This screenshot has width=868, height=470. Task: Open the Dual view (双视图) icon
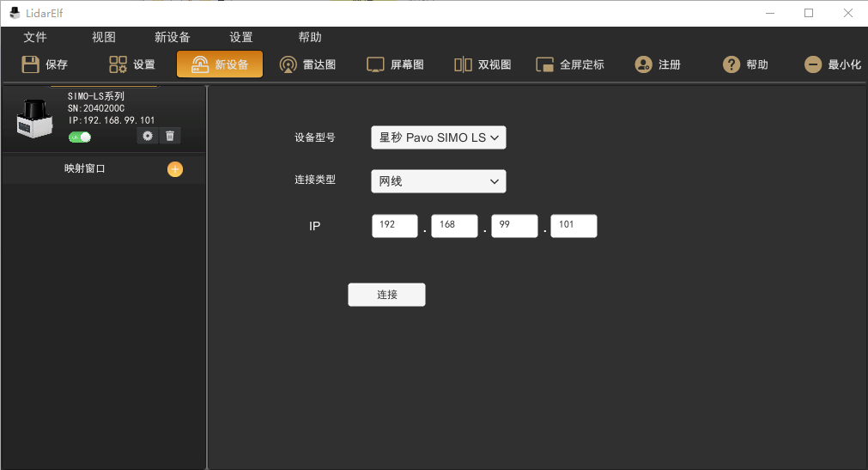[463, 64]
